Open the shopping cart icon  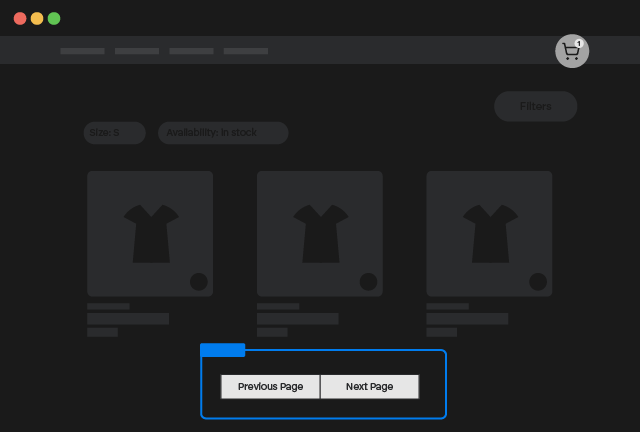click(x=571, y=52)
